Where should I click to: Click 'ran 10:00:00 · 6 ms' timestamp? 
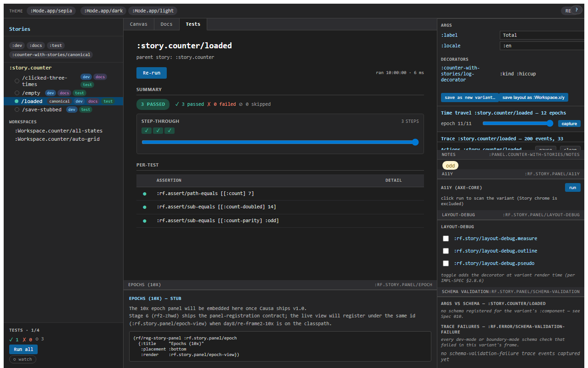(x=400, y=73)
